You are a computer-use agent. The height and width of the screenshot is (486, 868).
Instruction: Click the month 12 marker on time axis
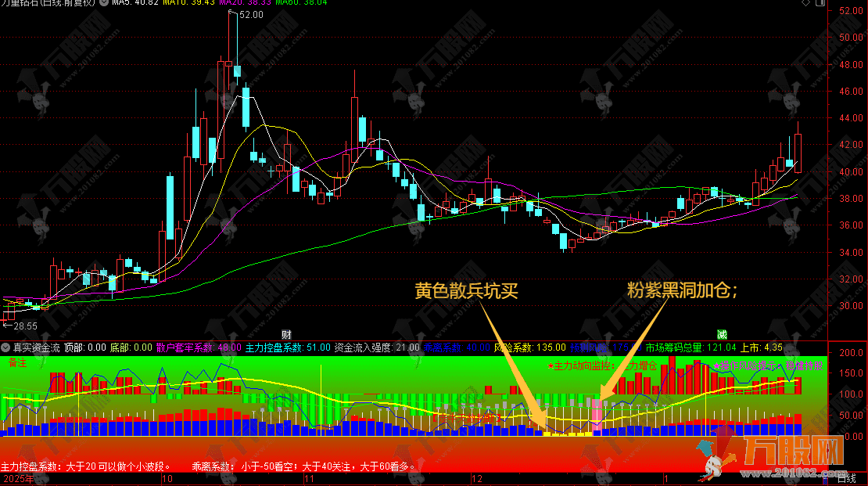[x=476, y=478]
